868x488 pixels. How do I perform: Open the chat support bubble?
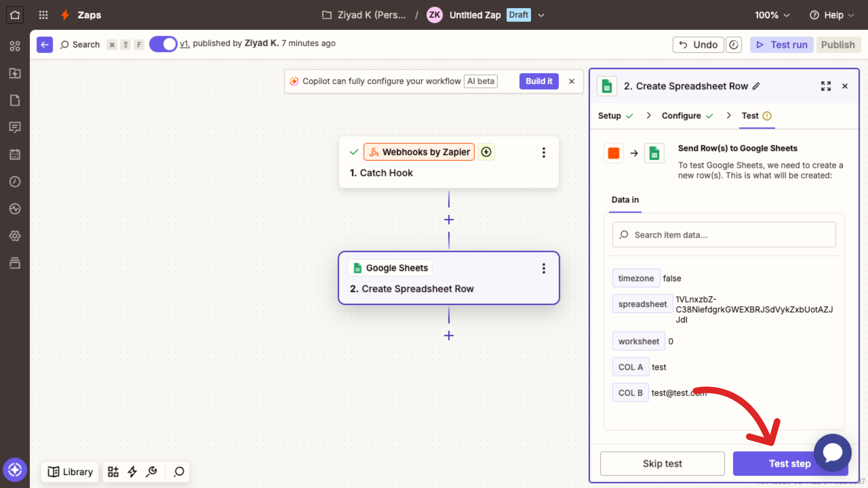pos(833,452)
